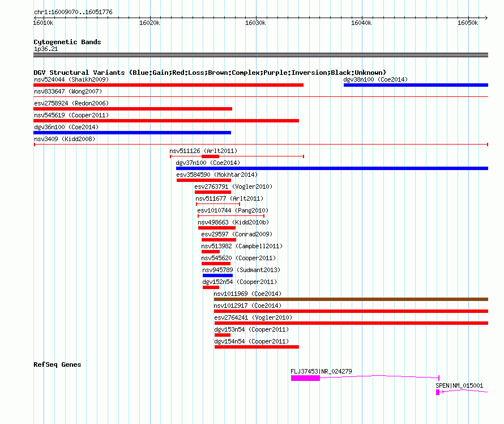Click the esv1010744 (Pang2010) label
This screenshot has width=504, height=424.
(233, 210)
